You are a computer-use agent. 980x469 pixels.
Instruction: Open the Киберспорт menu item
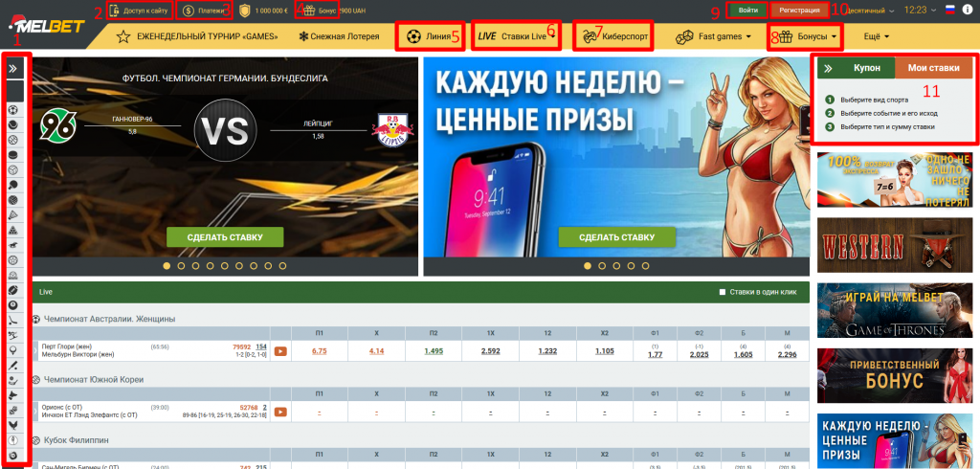[x=613, y=36]
